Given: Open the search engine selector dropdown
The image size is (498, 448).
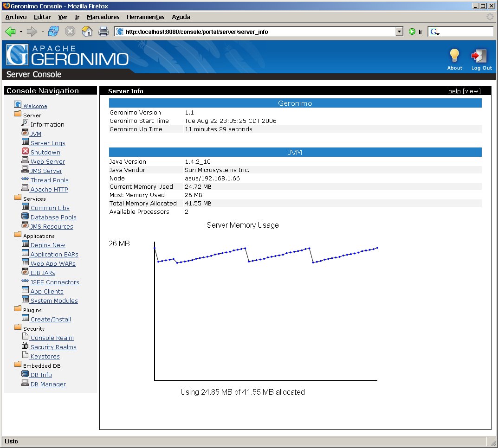Looking at the screenshot, I should tap(434, 32).
